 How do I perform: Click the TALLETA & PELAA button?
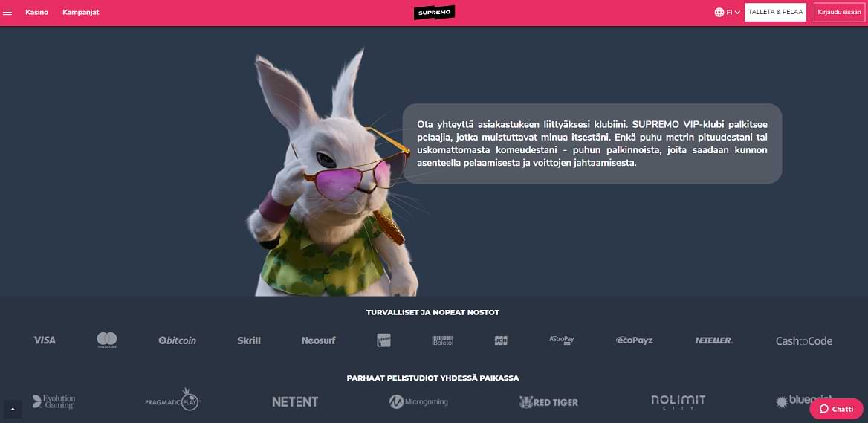(x=775, y=12)
